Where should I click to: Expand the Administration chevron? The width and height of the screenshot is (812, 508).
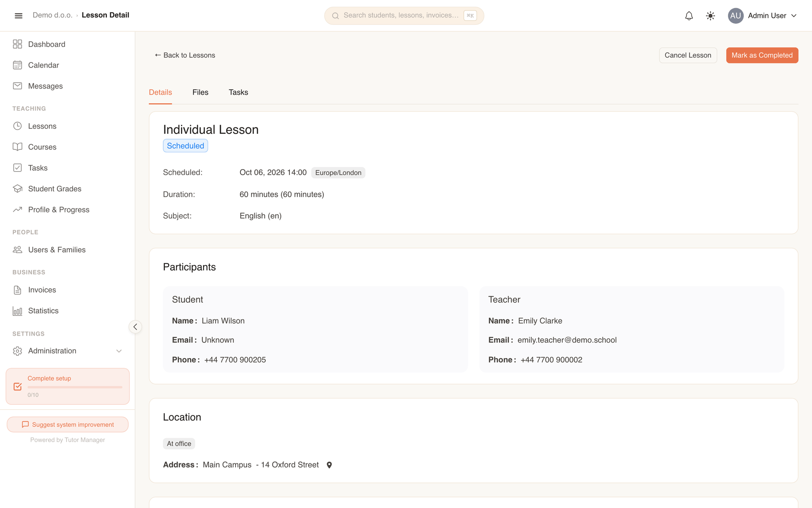(x=119, y=351)
